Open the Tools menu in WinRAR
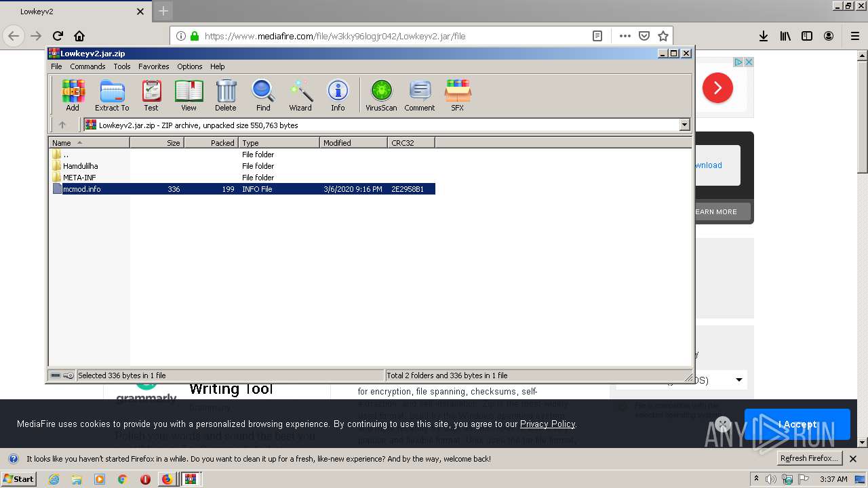The height and width of the screenshot is (488, 868). coord(122,66)
